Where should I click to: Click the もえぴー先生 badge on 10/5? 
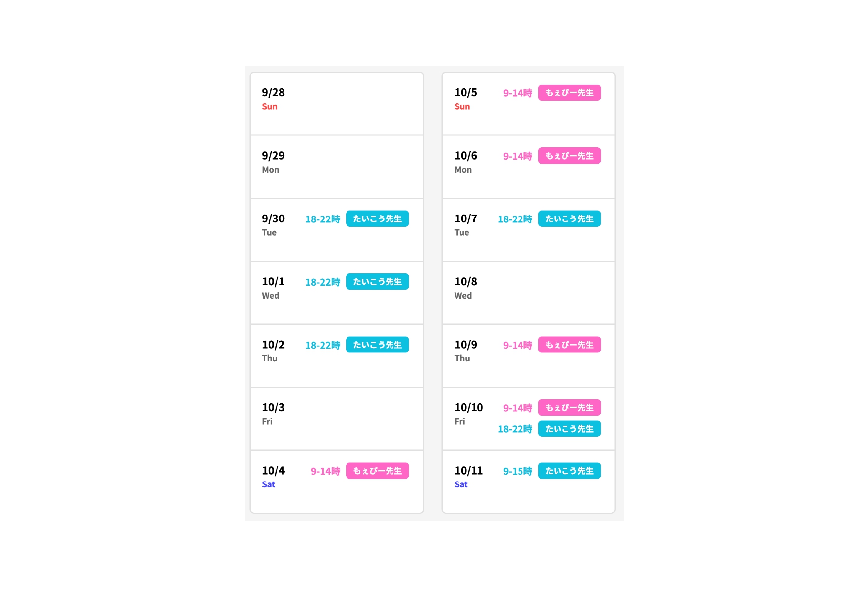569,93
